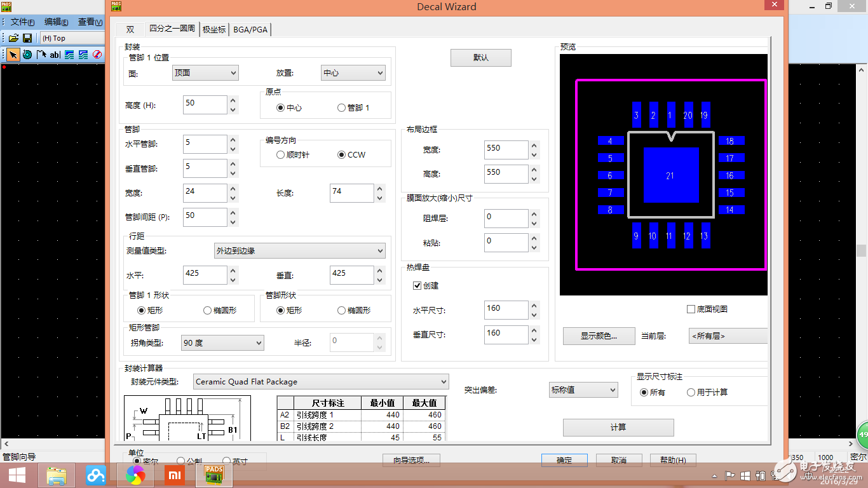This screenshot has height=488, width=868.
Task: Click the 2D line drawing tool icon
Action: click(41, 55)
